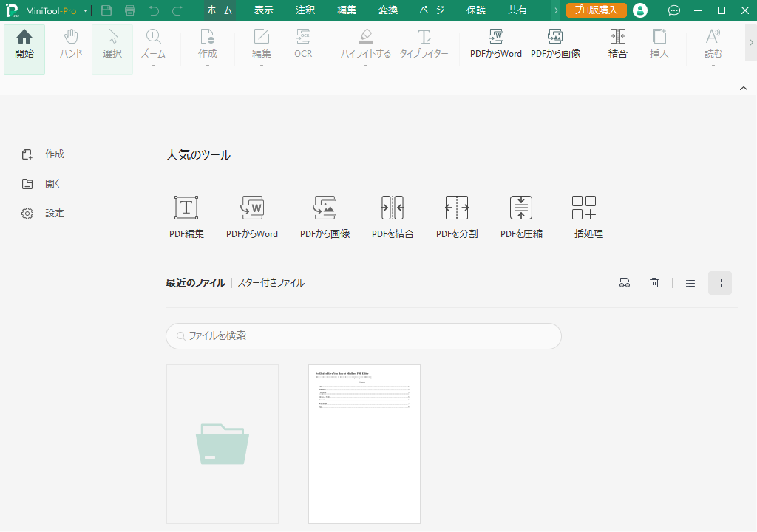Screen dimensions: 757x532
Task: Open the PDFを結合 merge tool
Action: coord(393,208)
